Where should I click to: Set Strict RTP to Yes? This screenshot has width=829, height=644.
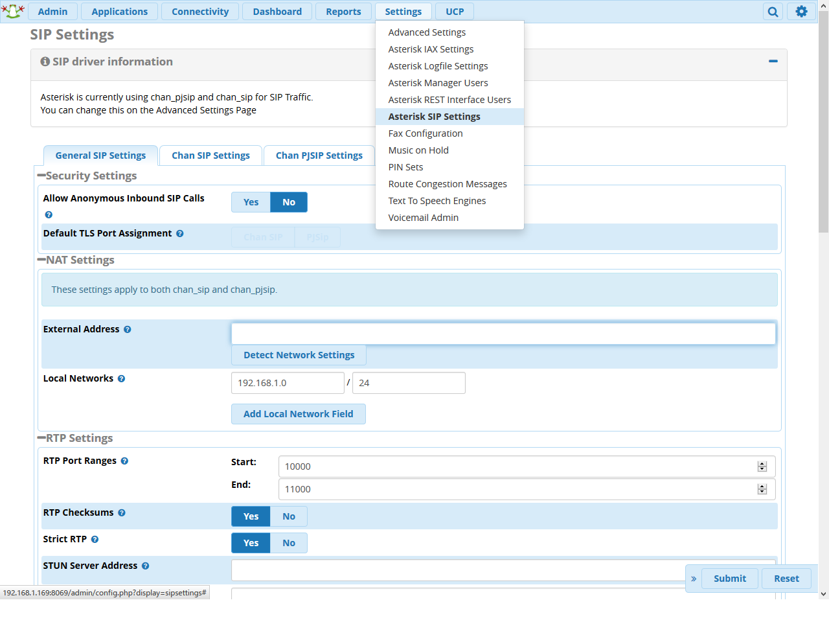(x=251, y=543)
